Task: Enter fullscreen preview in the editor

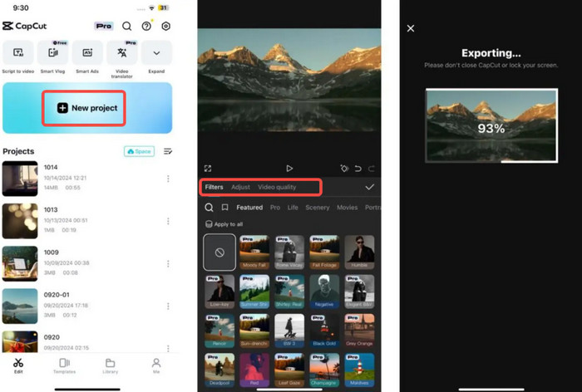Action: click(208, 169)
